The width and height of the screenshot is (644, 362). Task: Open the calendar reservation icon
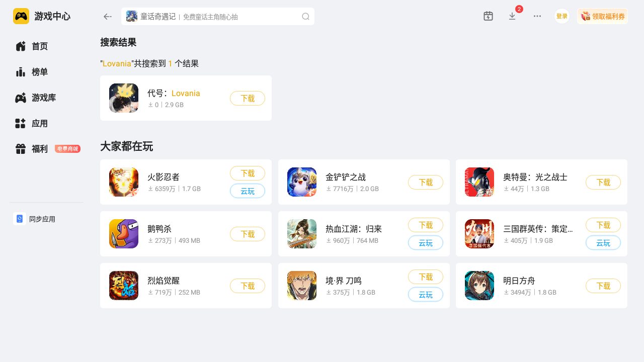click(x=488, y=16)
